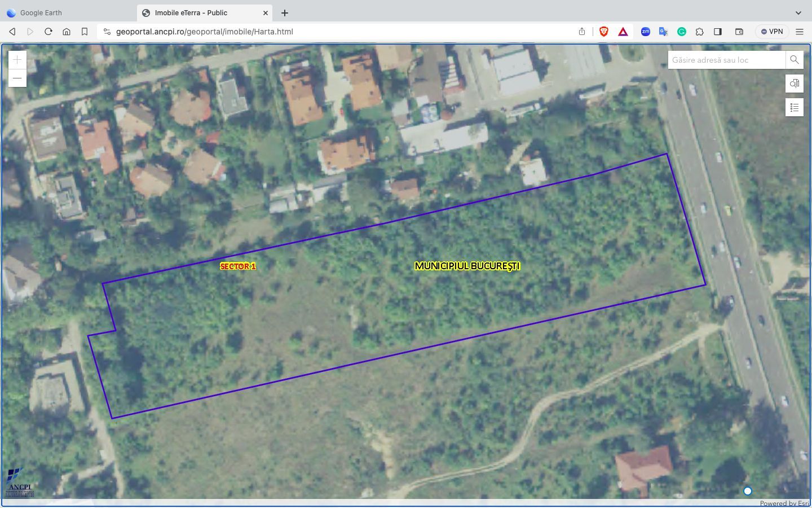Image resolution: width=812 pixels, height=508 pixels.
Task: Zoom out on the map
Action: click(x=17, y=78)
